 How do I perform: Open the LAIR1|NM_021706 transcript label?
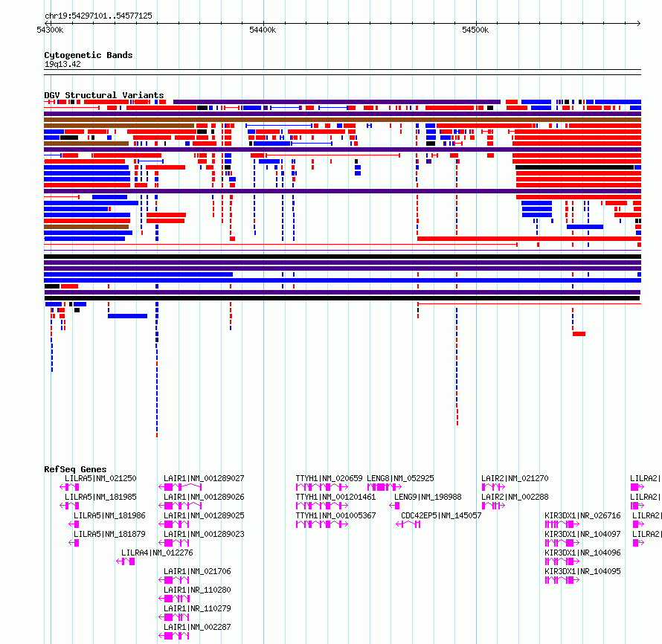(x=197, y=571)
